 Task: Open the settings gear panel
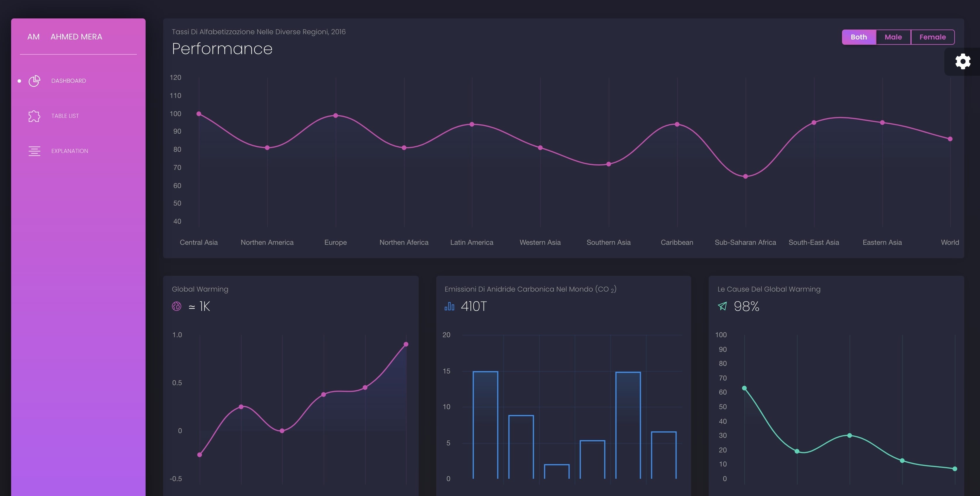(x=963, y=61)
